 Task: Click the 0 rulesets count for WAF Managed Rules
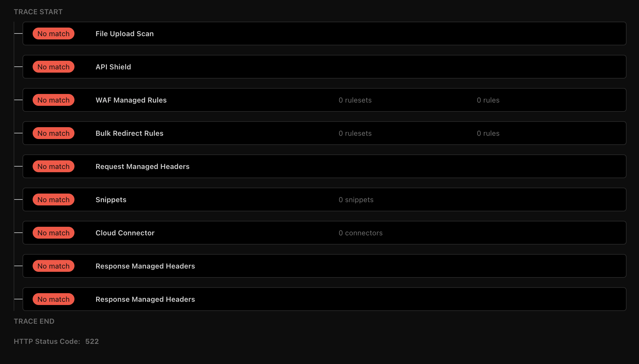coord(355,100)
